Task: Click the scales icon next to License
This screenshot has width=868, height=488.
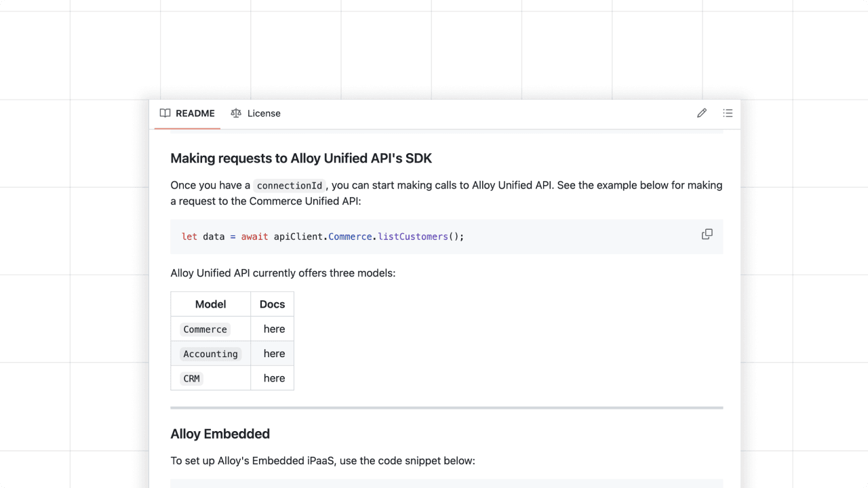Action: pos(236,113)
